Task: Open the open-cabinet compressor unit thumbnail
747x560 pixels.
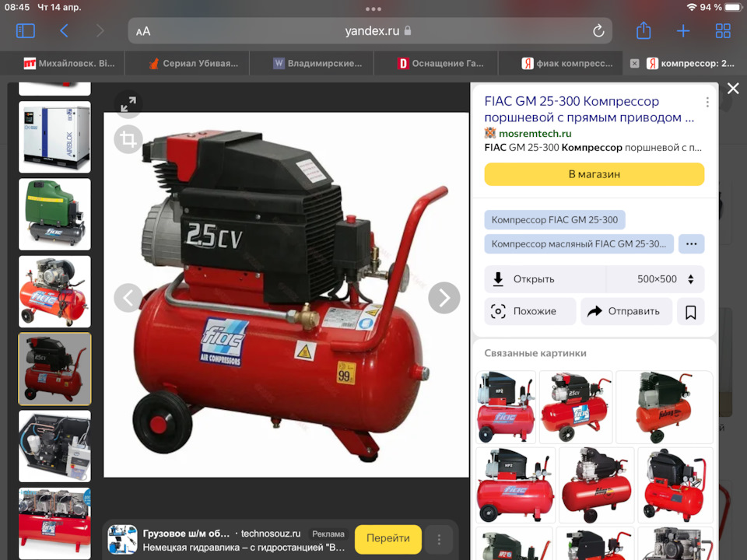Action: coord(54,446)
